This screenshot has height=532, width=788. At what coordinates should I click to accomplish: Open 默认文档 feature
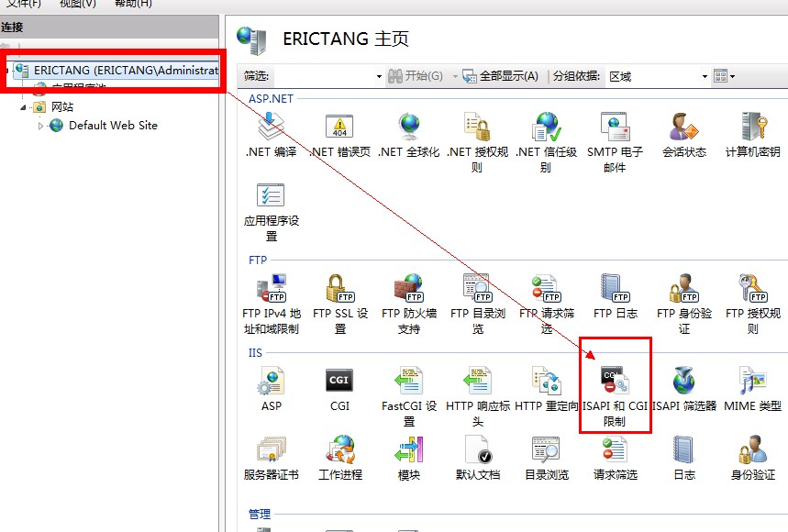pyautogui.click(x=477, y=458)
